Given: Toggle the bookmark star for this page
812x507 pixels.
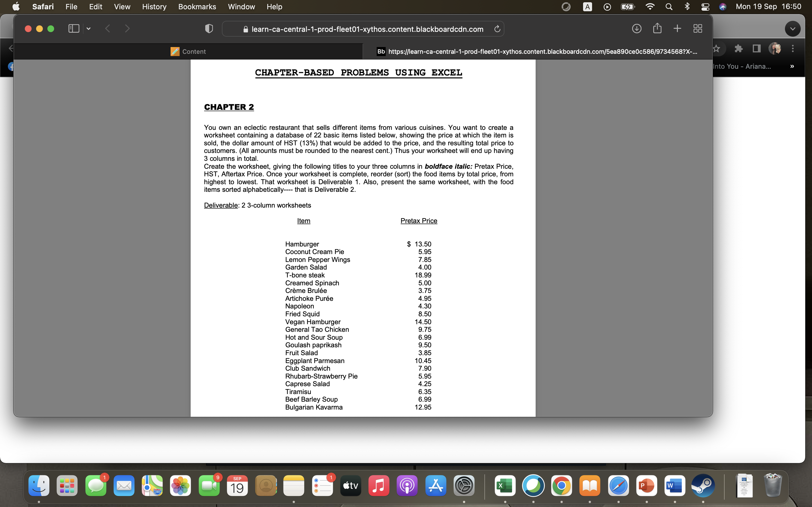Looking at the screenshot, I should point(717,49).
